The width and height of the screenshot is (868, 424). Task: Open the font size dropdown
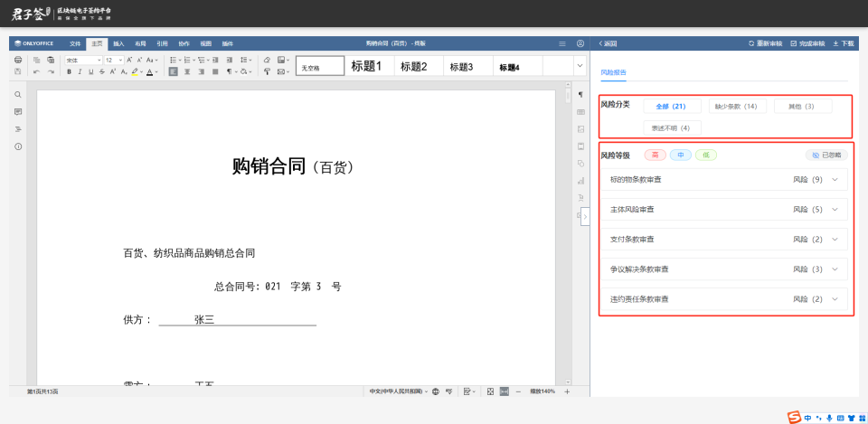coord(120,60)
